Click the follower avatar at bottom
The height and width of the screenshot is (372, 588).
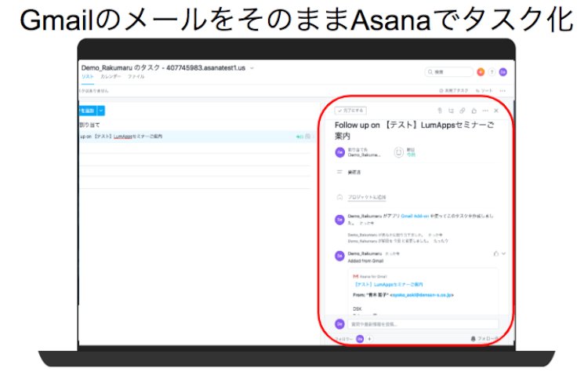coord(360,339)
